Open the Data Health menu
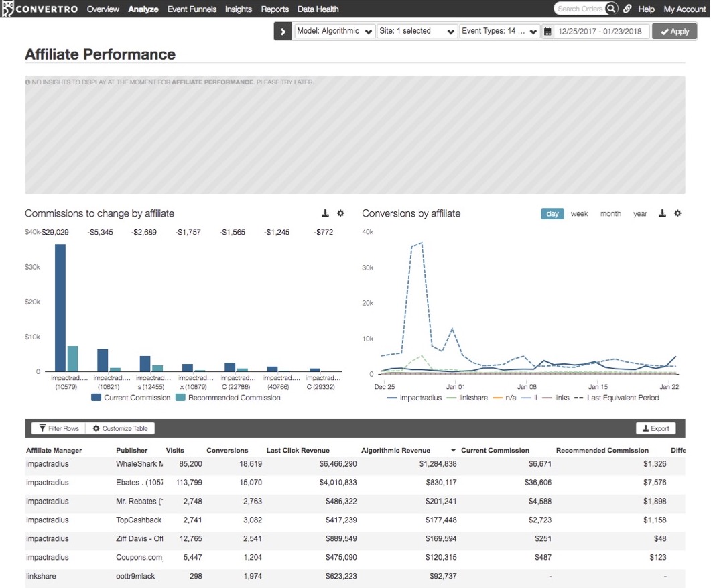Image resolution: width=711 pixels, height=588 pixels. 318,9
